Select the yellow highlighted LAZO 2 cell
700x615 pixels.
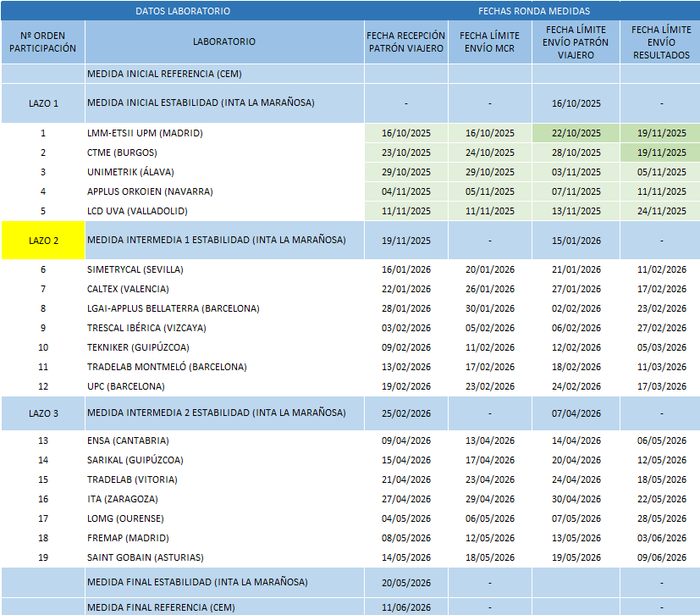click(43, 241)
